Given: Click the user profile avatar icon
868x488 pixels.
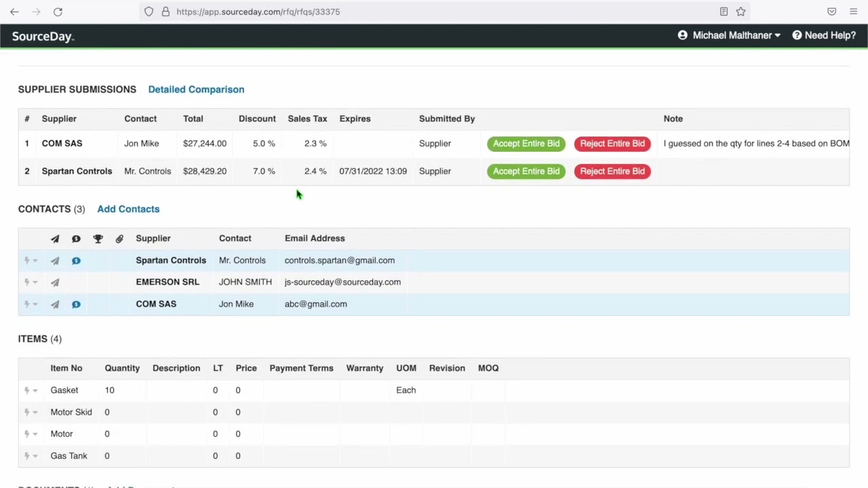Looking at the screenshot, I should 682,35.
